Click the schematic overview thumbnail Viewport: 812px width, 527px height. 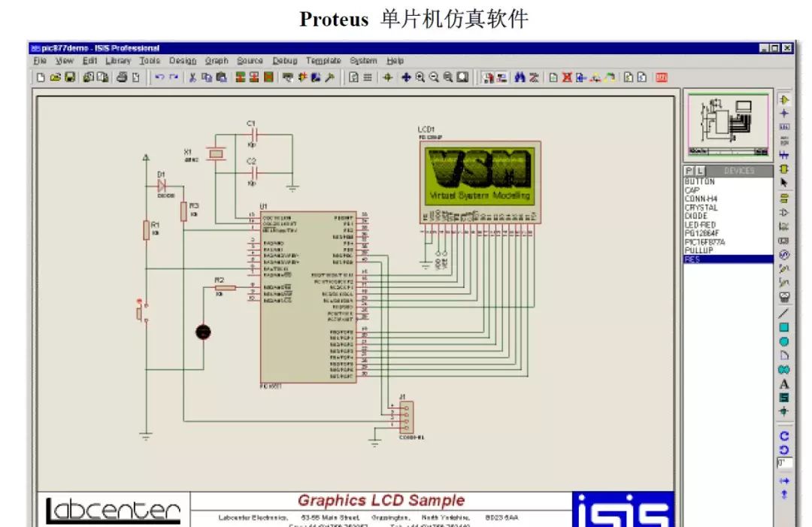click(x=728, y=125)
